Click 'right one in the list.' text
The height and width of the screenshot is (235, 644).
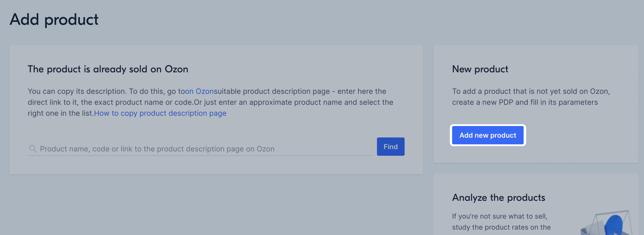[61, 113]
